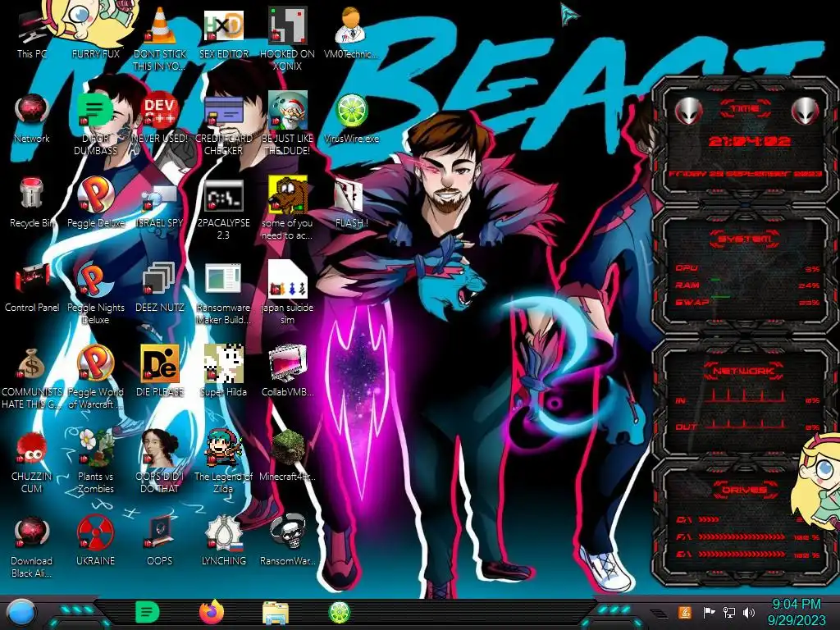
Task: Open the bear 'some of you need' icon
Action: pyautogui.click(x=287, y=208)
